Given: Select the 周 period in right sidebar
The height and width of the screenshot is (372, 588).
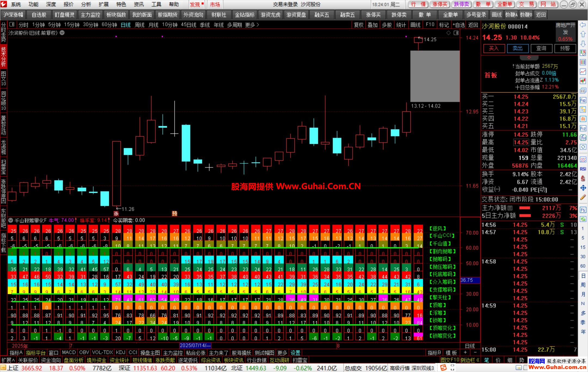Looking at the screenshot, I should point(583,285).
